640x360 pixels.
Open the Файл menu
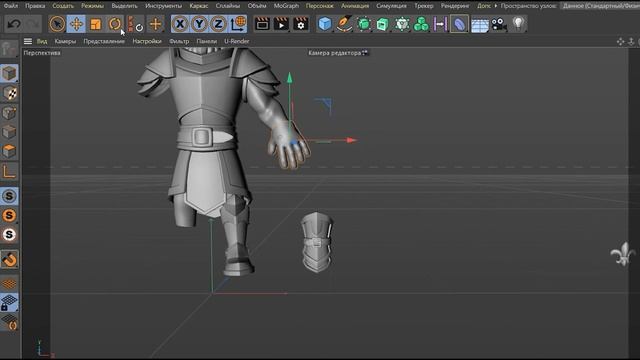pyautogui.click(x=11, y=6)
